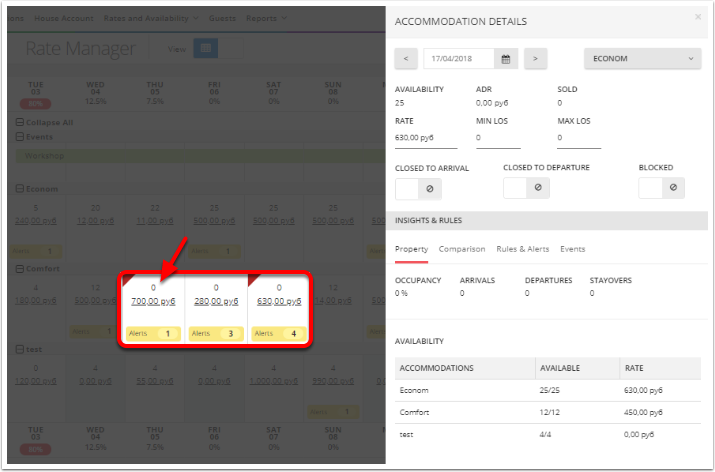Go to the next date arrow

[535, 59]
